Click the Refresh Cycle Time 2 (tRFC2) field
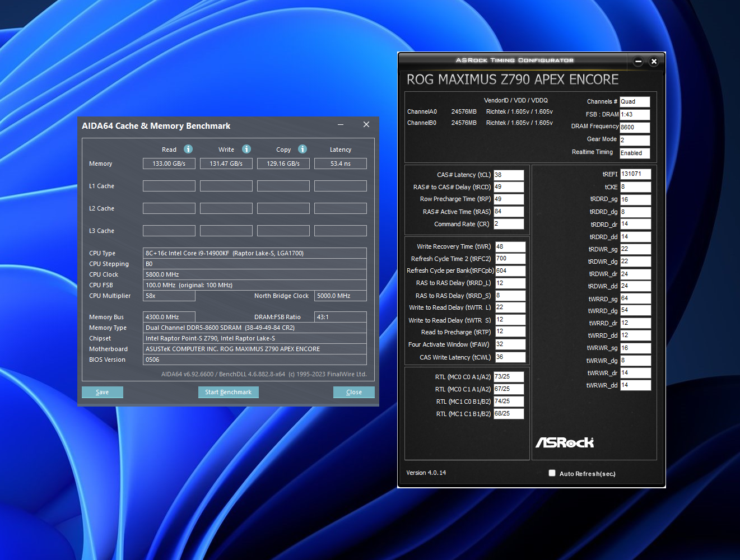 point(510,259)
